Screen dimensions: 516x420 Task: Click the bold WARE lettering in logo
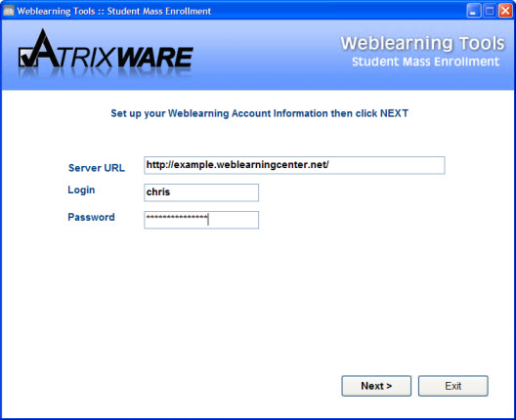click(x=155, y=58)
